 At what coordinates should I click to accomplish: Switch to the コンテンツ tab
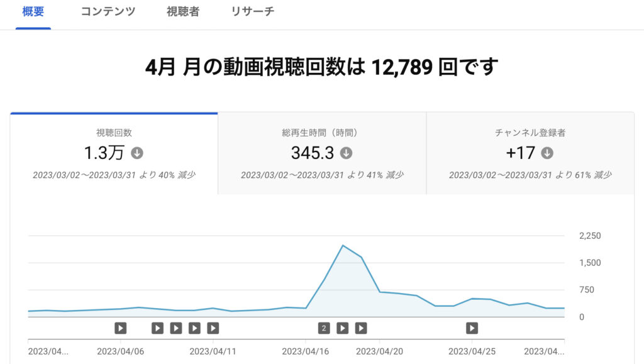pyautogui.click(x=108, y=12)
